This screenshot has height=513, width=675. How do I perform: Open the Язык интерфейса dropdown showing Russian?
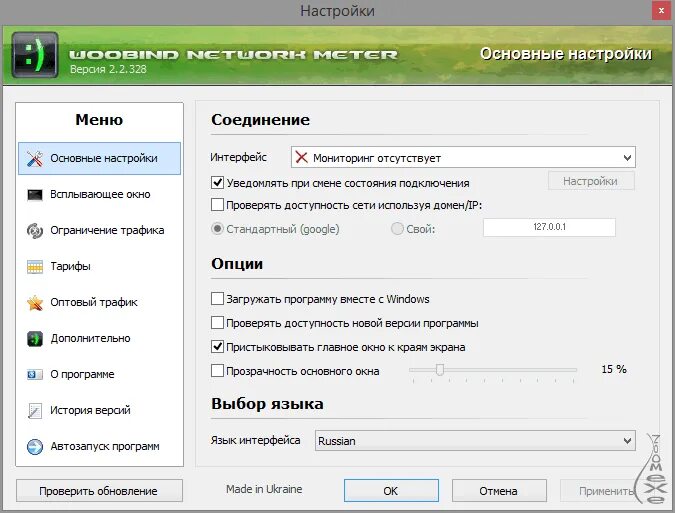475,441
